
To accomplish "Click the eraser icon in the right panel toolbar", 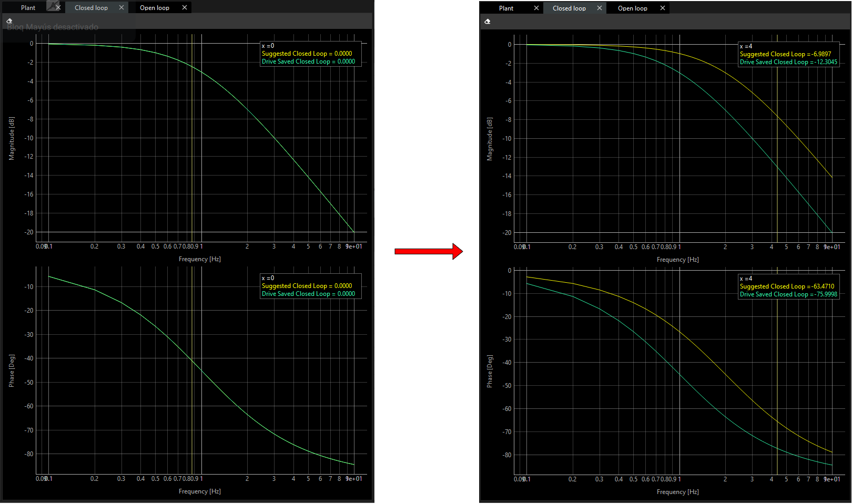I will click(x=487, y=21).
